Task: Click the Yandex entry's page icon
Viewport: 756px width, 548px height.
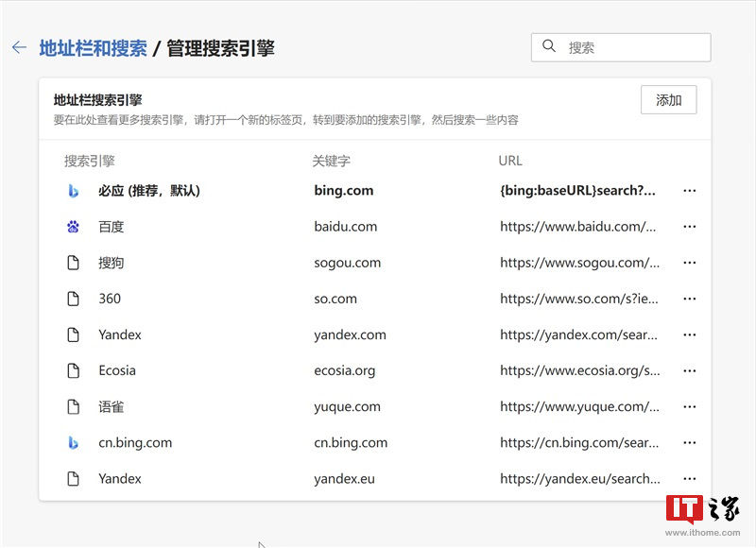Action: (x=75, y=334)
